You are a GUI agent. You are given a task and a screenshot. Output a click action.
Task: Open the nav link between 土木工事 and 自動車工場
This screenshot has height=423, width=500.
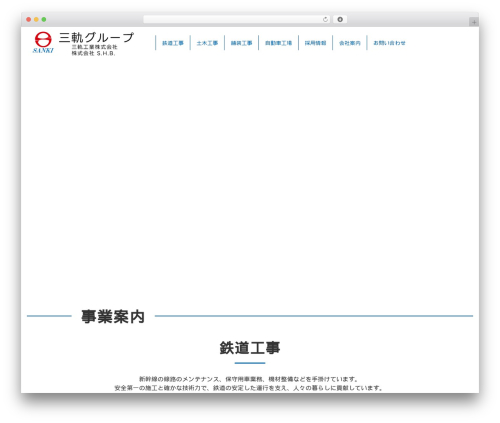pyautogui.click(x=241, y=43)
